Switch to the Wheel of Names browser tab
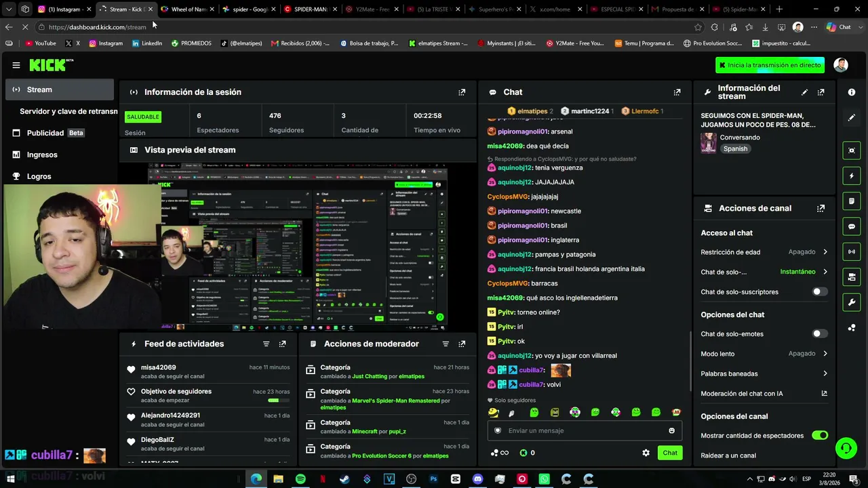This screenshot has width=868, height=488. point(186,9)
